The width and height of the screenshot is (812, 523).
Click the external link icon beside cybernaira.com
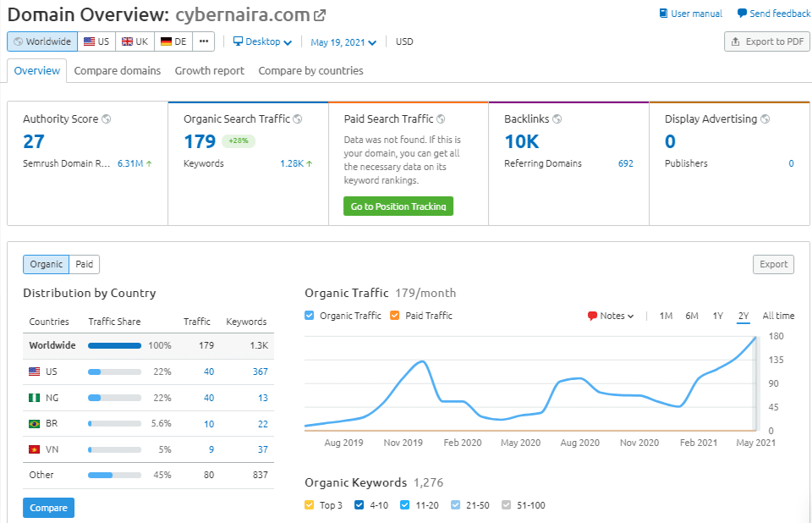tap(320, 15)
